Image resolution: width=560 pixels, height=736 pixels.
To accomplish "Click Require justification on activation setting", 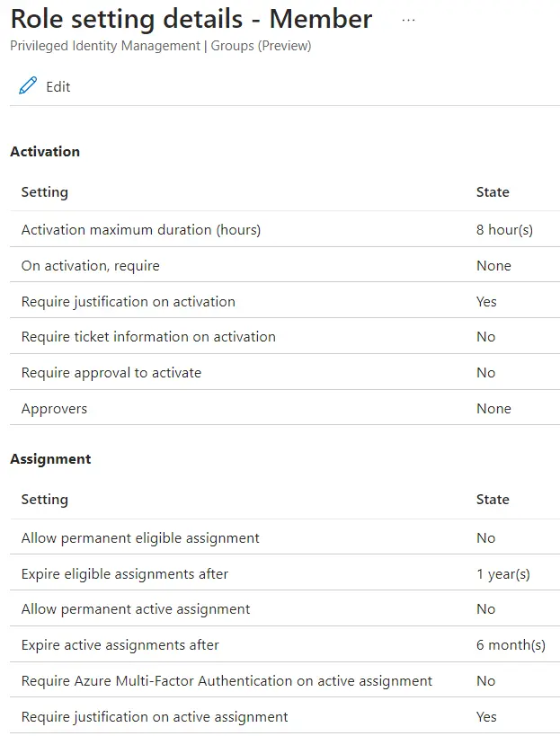I will point(129,302).
